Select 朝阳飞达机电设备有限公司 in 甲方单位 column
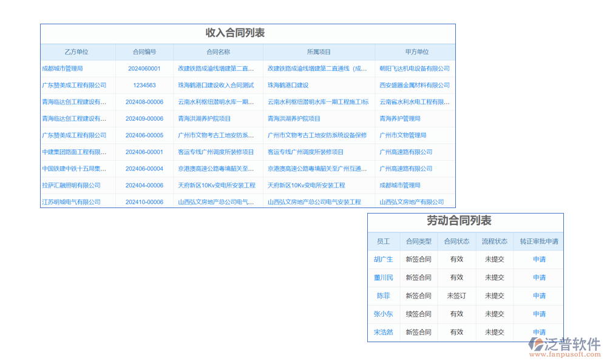The width and height of the screenshot is (607, 364). (414, 69)
